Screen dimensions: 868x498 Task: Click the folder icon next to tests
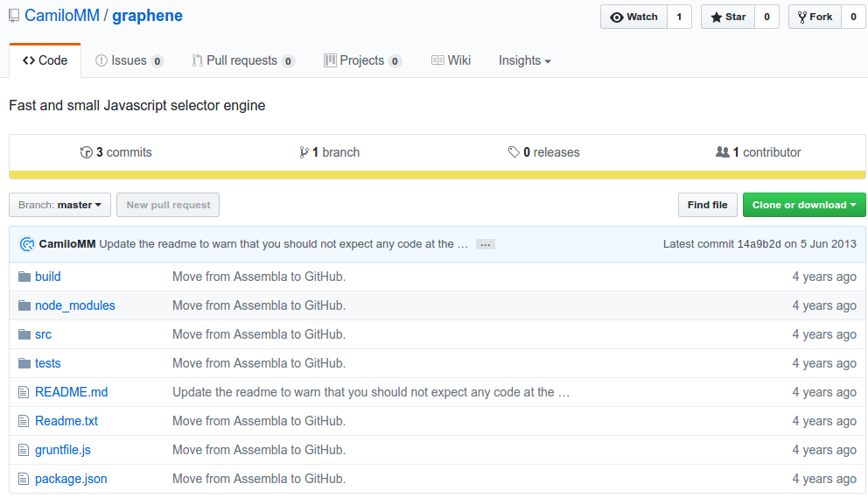click(x=24, y=363)
